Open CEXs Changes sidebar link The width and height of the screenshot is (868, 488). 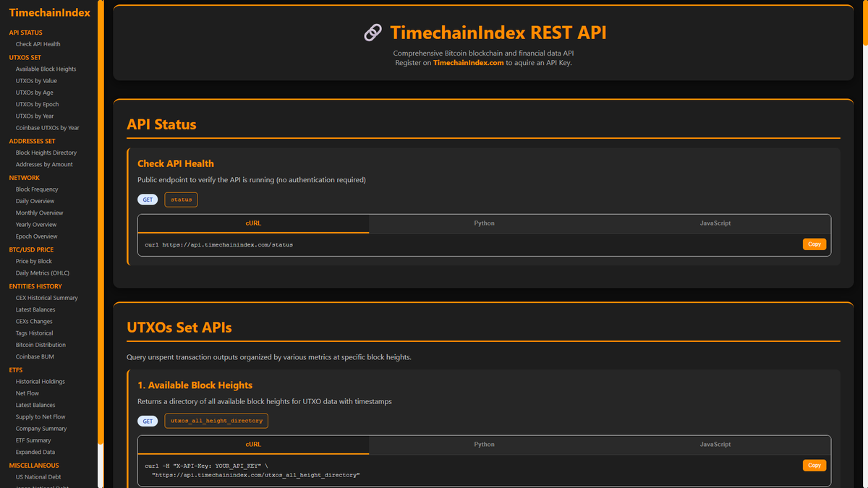pyautogui.click(x=34, y=321)
